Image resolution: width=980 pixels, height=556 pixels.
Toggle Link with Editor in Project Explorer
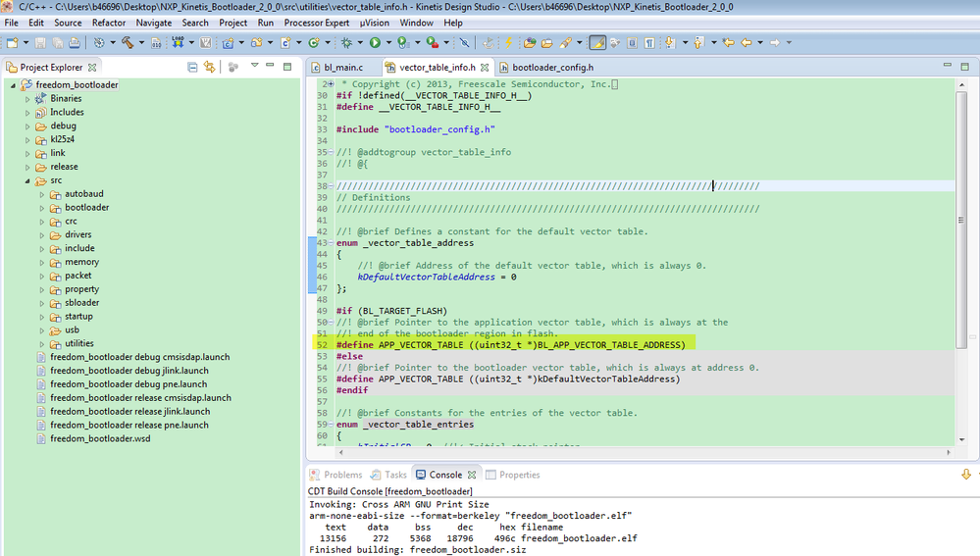click(209, 67)
